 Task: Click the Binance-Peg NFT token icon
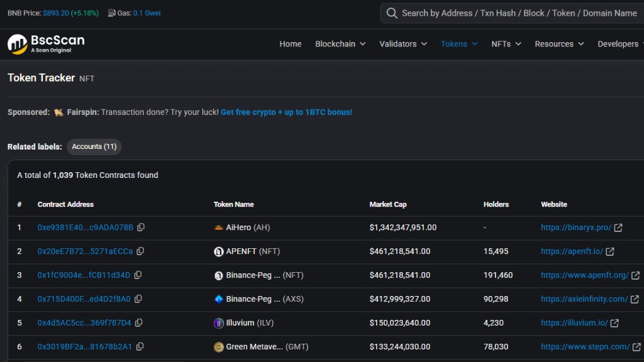point(218,275)
